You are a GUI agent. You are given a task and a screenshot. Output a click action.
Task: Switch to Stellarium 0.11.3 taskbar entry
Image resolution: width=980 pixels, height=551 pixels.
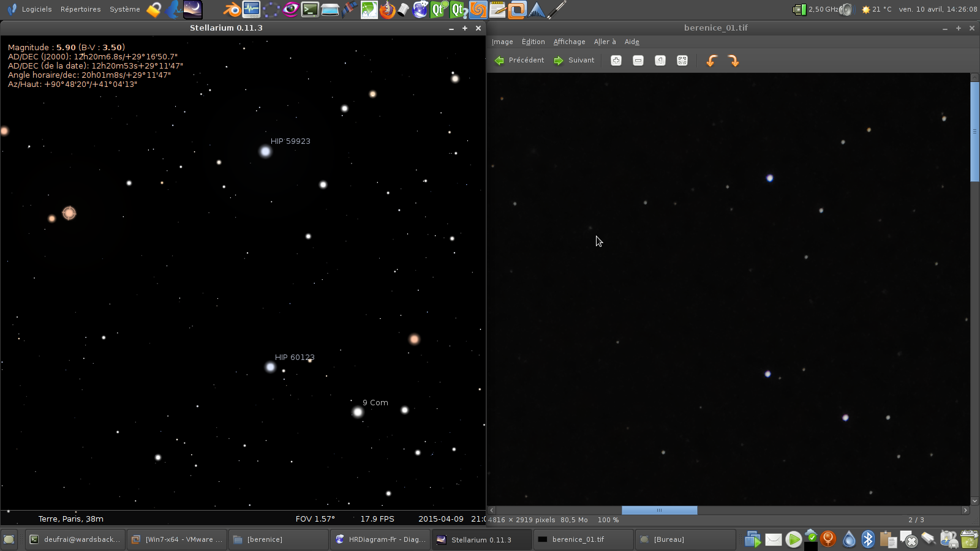pyautogui.click(x=483, y=539)
